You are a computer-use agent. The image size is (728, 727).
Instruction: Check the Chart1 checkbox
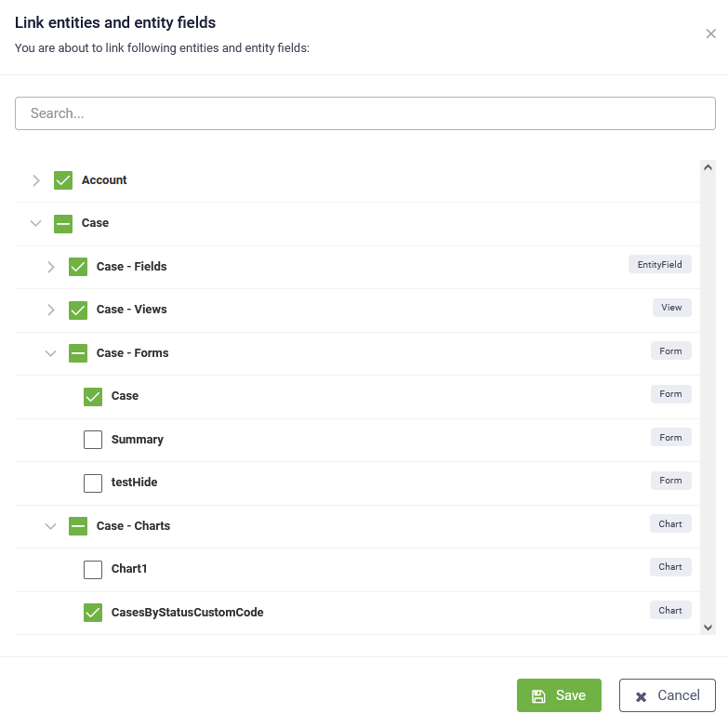(x=93, y=570)
